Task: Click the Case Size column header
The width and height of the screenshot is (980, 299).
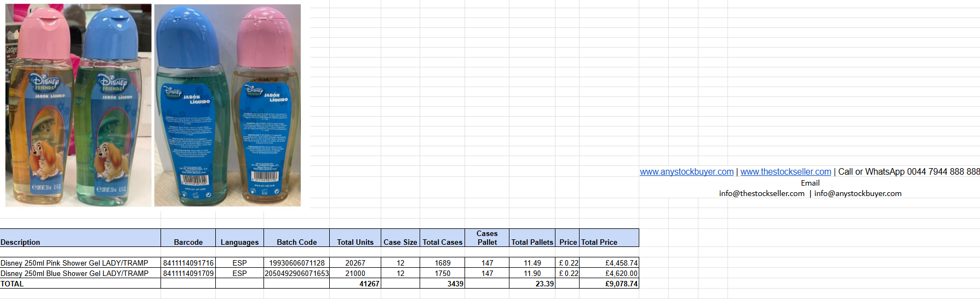Action: pyautogui.click(x=400, y=238)
